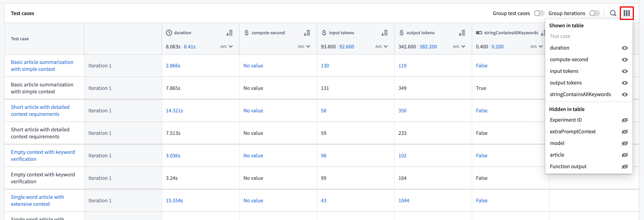The height and width of the screenshot is (220, 644).
Task: Click the dollar icon on compute-second column
Action: click(x=246, y=33)
